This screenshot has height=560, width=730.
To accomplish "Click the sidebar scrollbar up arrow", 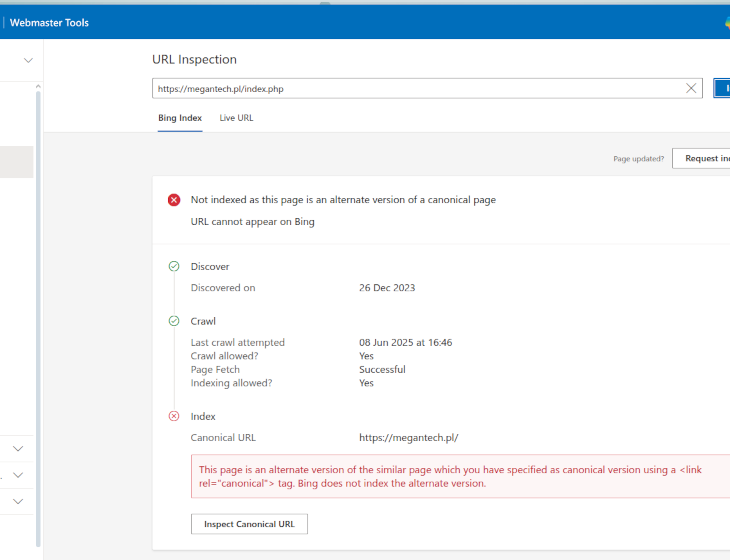I will coord(38,87).
